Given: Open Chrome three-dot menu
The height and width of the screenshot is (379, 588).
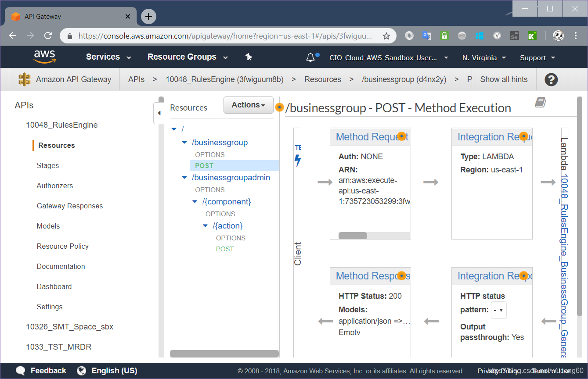Looking at the screenshot, I should point(576,36).
